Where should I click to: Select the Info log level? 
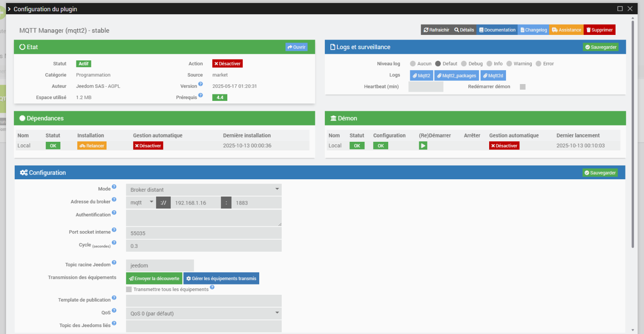coord(489,64)
